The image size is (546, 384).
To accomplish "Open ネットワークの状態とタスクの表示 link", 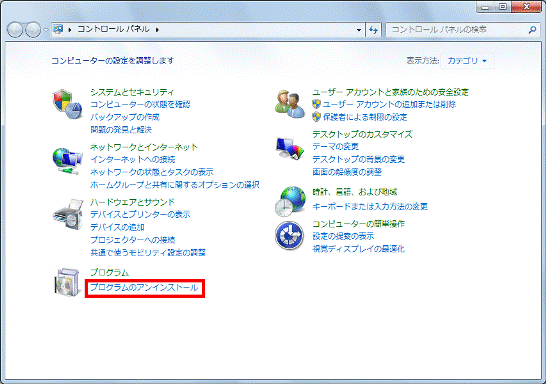I will pyautogui.click(x=152, y=172).
